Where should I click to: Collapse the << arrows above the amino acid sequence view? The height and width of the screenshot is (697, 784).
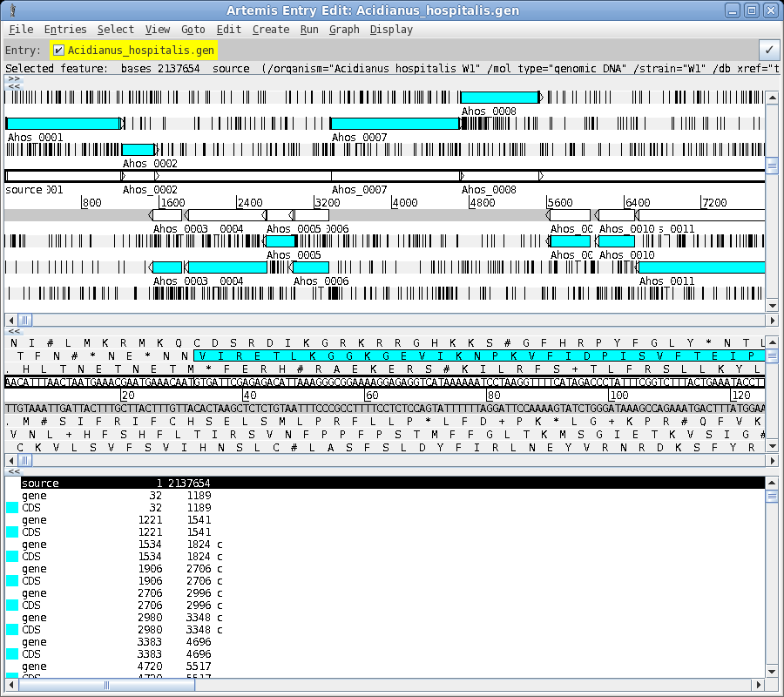pos(14,331)
